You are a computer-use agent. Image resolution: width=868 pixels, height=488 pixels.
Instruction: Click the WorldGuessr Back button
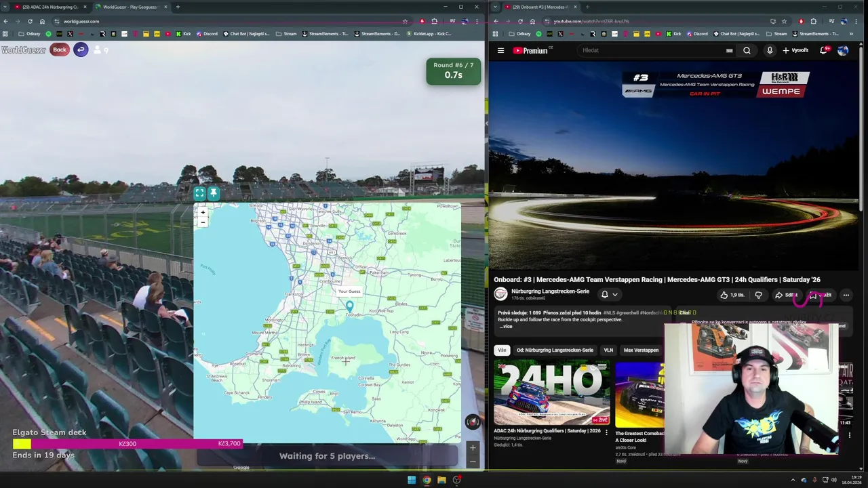tap(60, 49)
